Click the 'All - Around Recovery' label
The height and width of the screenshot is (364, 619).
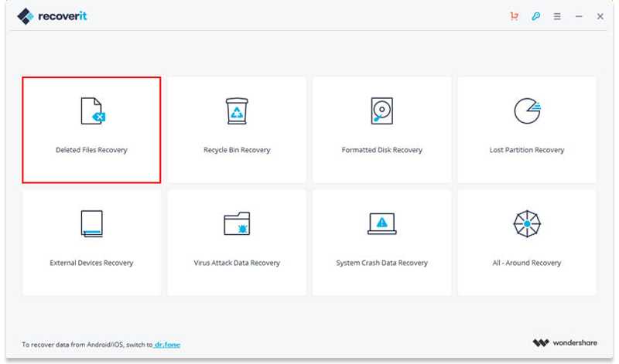tap(527, 263)
